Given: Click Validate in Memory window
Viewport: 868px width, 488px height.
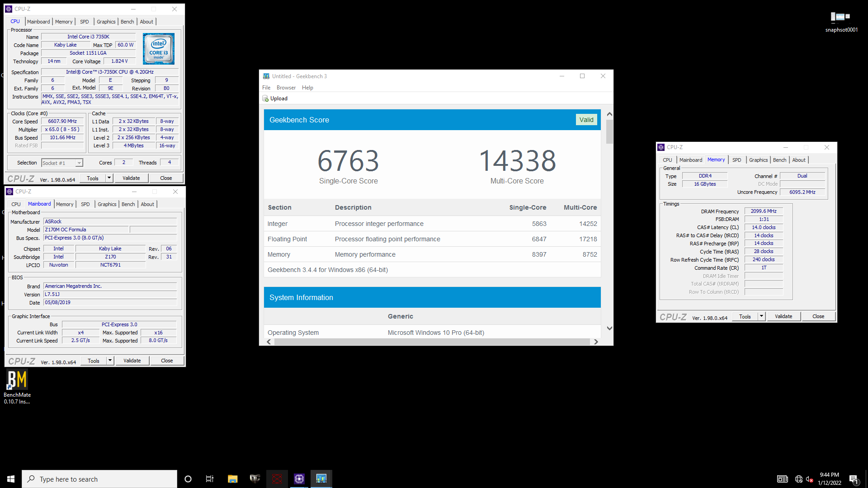Looking at the screenshot, I should click(783, 316).
